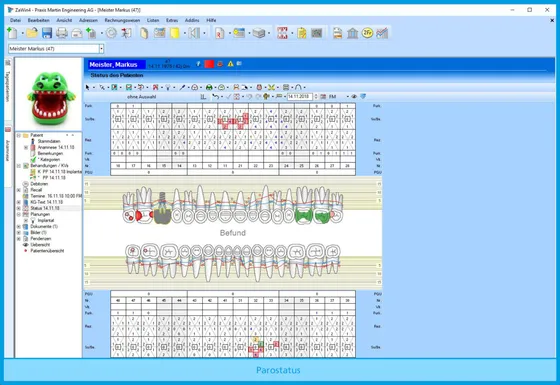Open the FM dropdown next to the date

click(348, 96)
